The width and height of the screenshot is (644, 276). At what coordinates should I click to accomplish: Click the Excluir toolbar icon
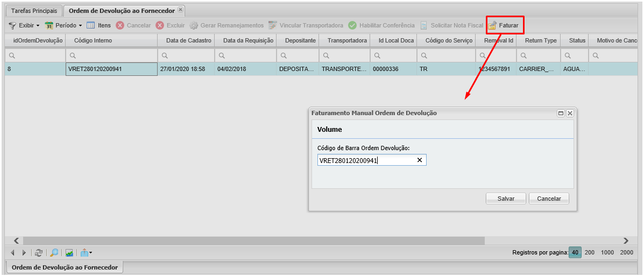point(160,25)
